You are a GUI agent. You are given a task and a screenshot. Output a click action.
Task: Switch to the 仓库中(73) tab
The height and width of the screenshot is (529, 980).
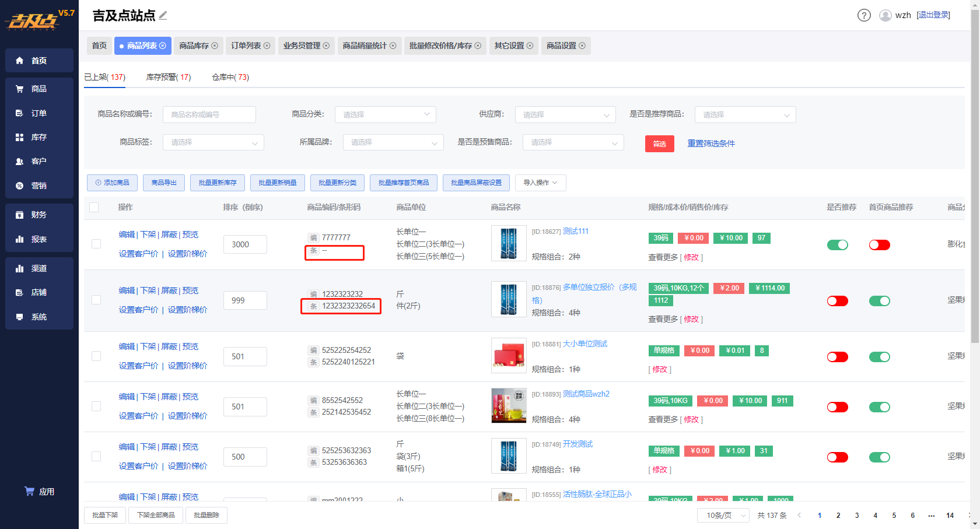pyautogui.click(x=230, y=77)
